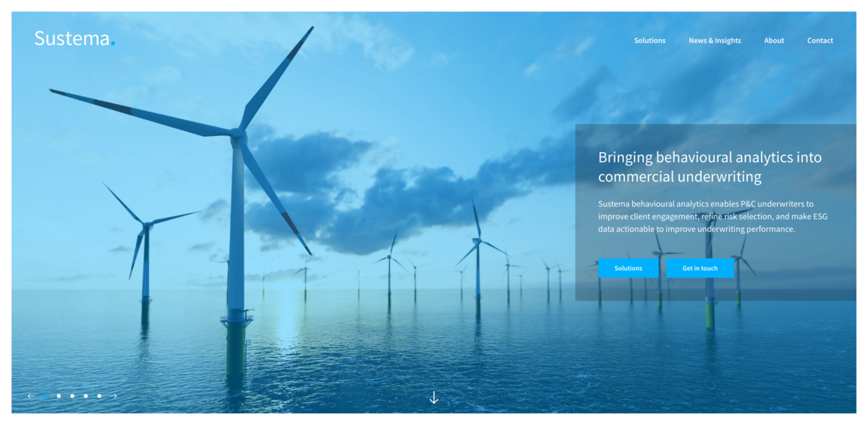The width and height of the screenshot is (868, 425).
Task: Jump to the second carousel slide dot
Action: pos(59,396)
